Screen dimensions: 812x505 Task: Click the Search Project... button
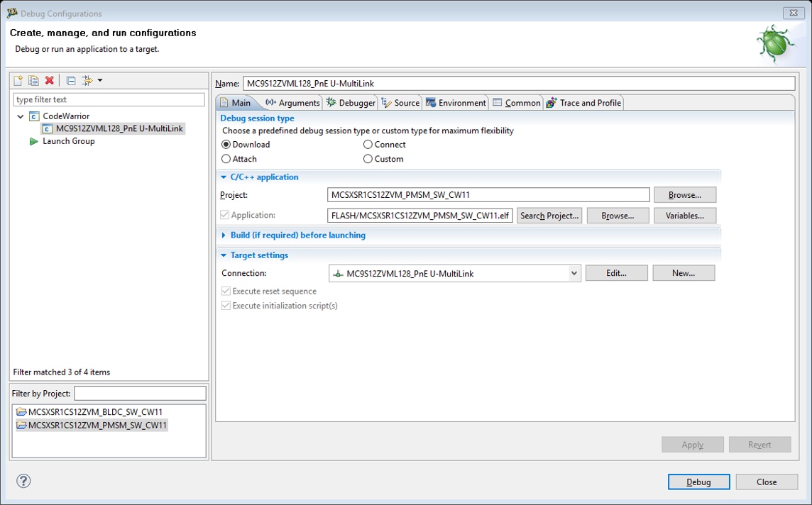pos(549,216)
